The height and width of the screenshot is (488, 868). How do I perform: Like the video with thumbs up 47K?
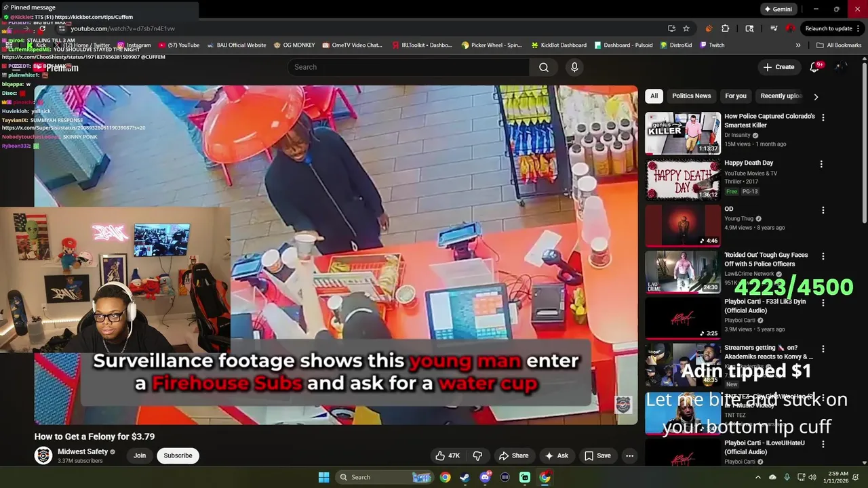coord(448,455)
